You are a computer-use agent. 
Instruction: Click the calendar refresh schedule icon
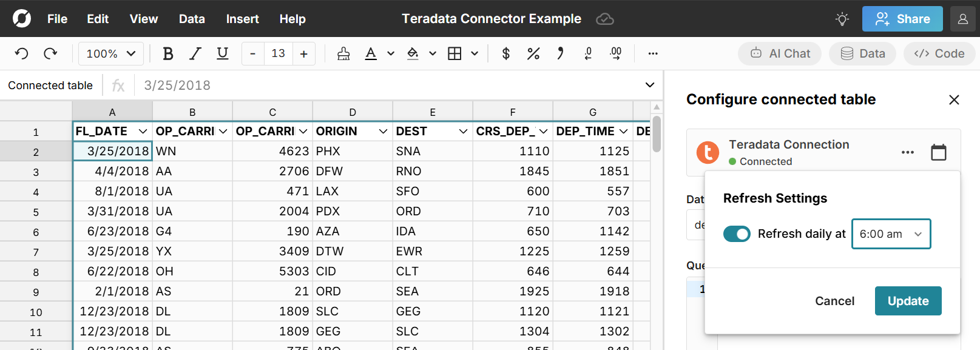[939, 152]
